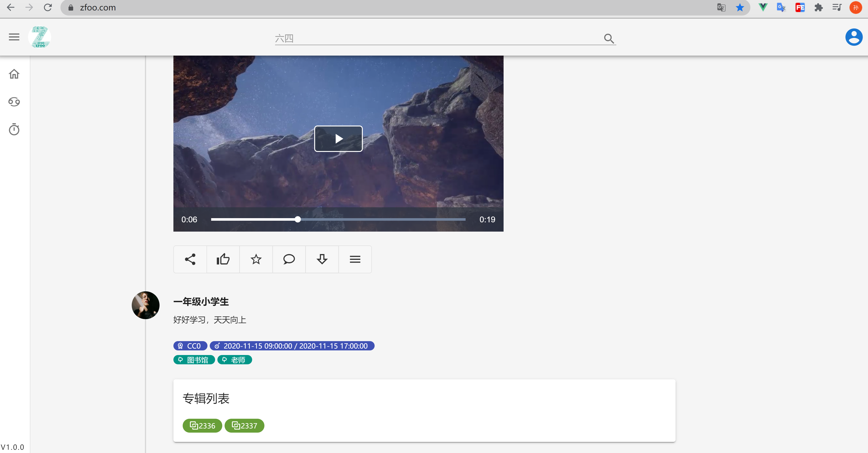Open comments with speech bubble icon

289,259
